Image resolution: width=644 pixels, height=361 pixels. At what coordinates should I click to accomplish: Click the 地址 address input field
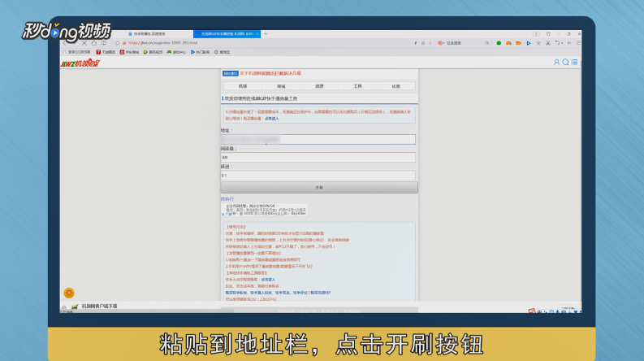pos(318,139)
